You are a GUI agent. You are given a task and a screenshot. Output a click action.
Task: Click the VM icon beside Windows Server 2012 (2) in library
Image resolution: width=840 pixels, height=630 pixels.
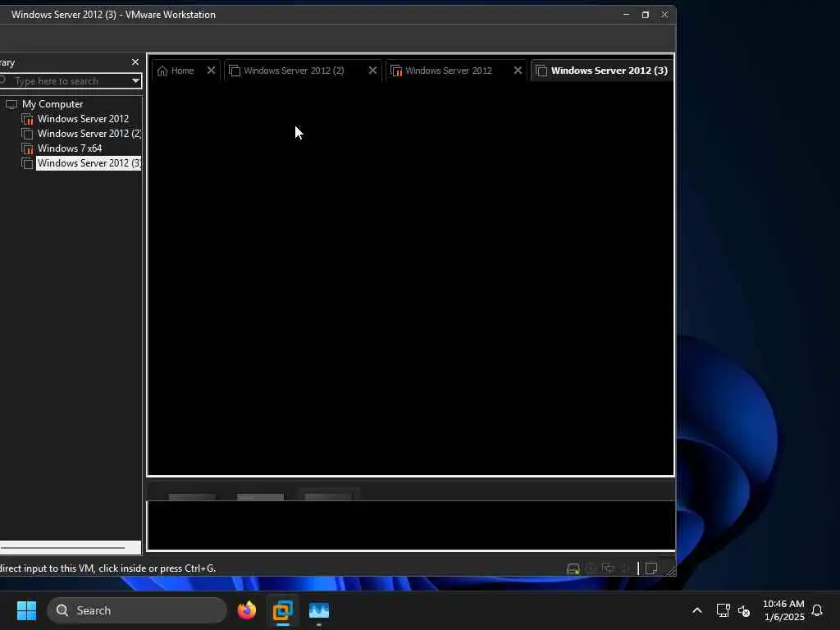(27, 134)
